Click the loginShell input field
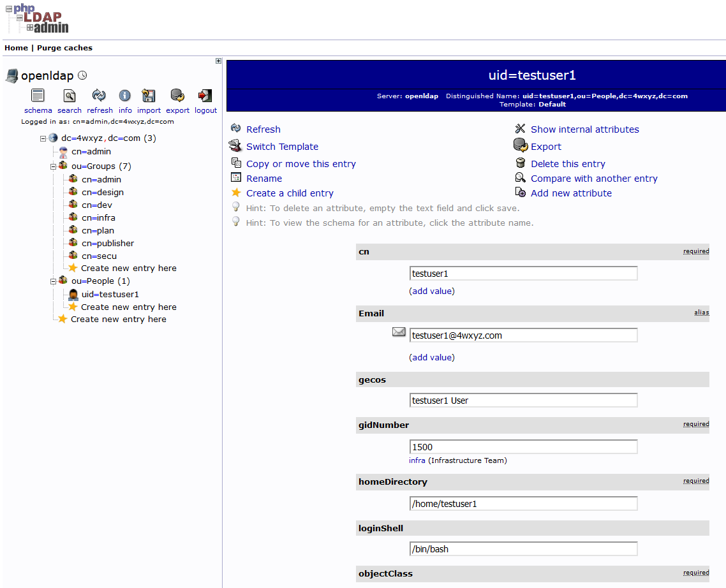 click(524, 548)
